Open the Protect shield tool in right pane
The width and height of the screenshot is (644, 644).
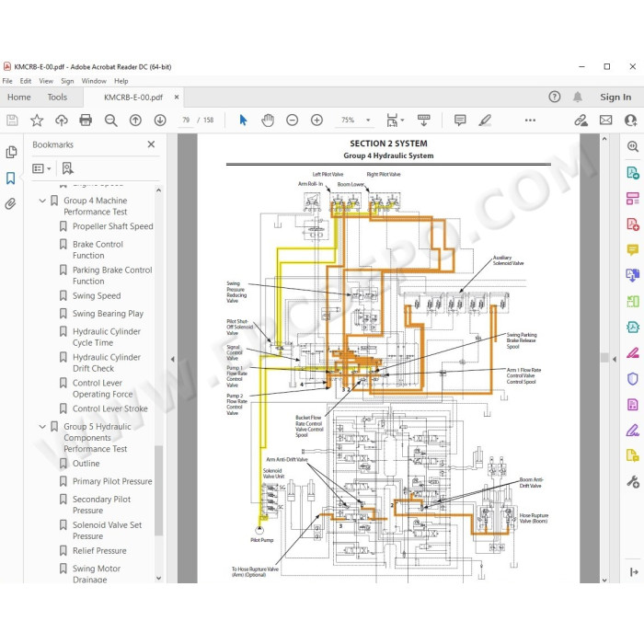633,378
